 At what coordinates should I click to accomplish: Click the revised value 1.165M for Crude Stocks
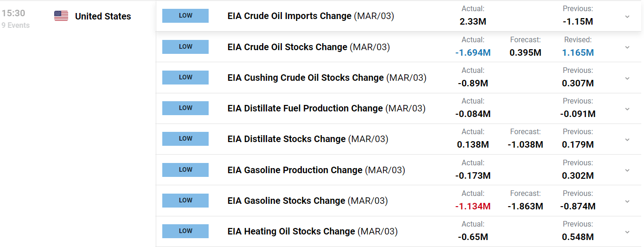578,52
